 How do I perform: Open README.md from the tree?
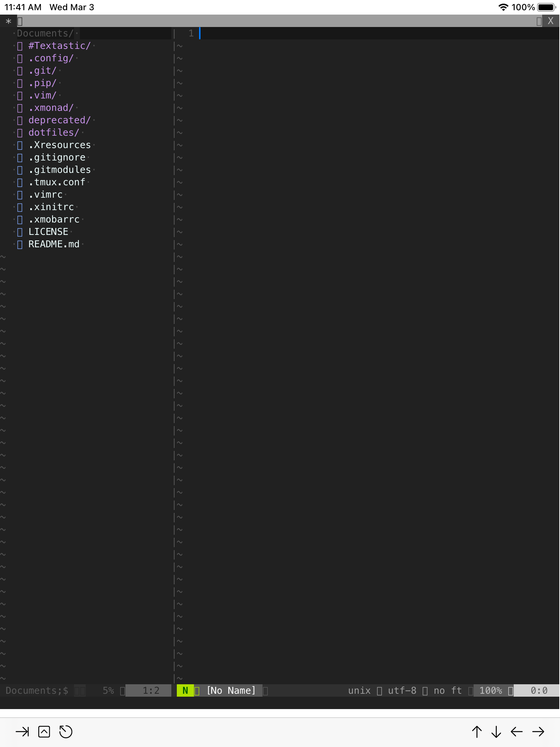[x=54, y=244]
